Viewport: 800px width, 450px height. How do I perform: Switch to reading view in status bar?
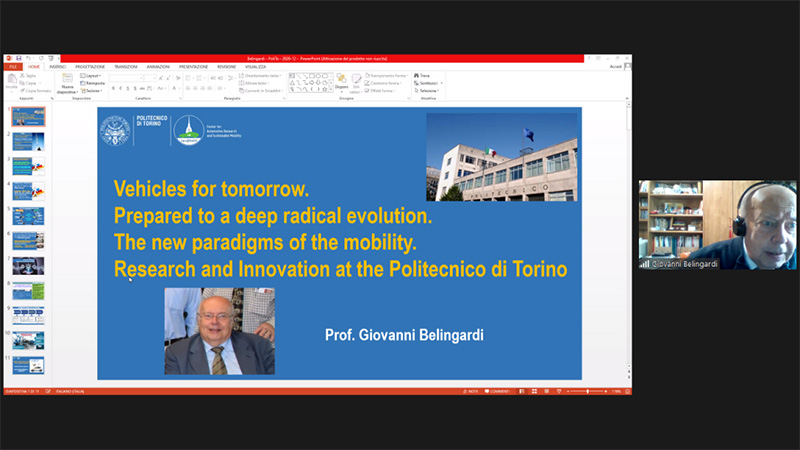546,391
